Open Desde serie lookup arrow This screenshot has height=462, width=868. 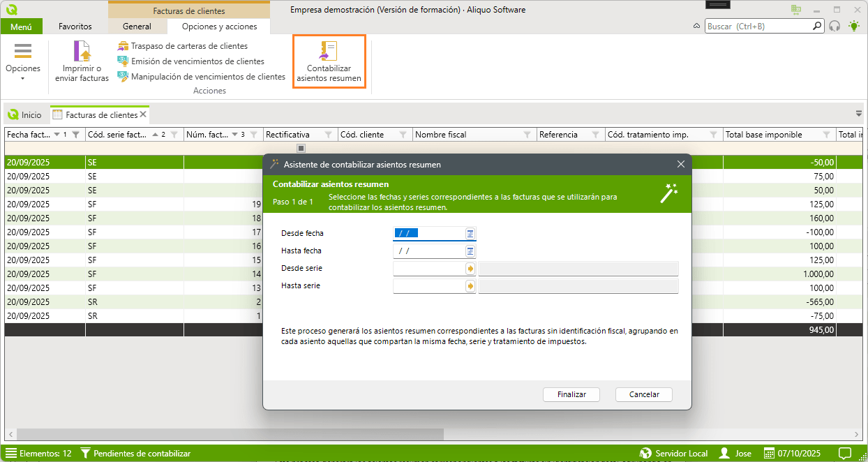[470, 269]
